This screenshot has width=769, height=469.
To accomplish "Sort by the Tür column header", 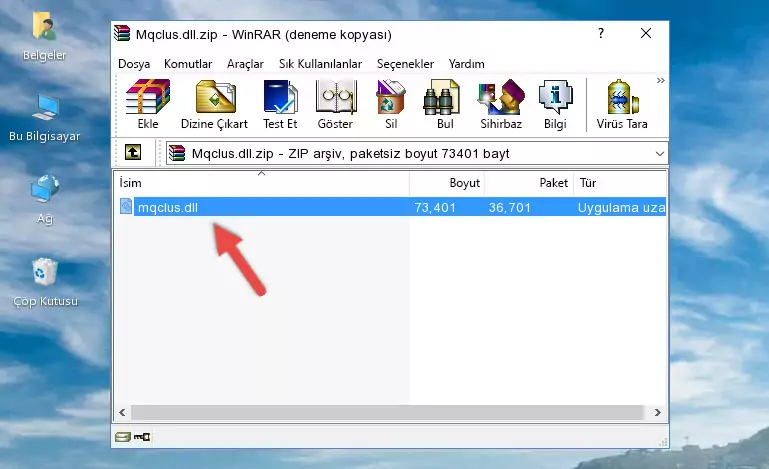I will (x=620, y=183).
